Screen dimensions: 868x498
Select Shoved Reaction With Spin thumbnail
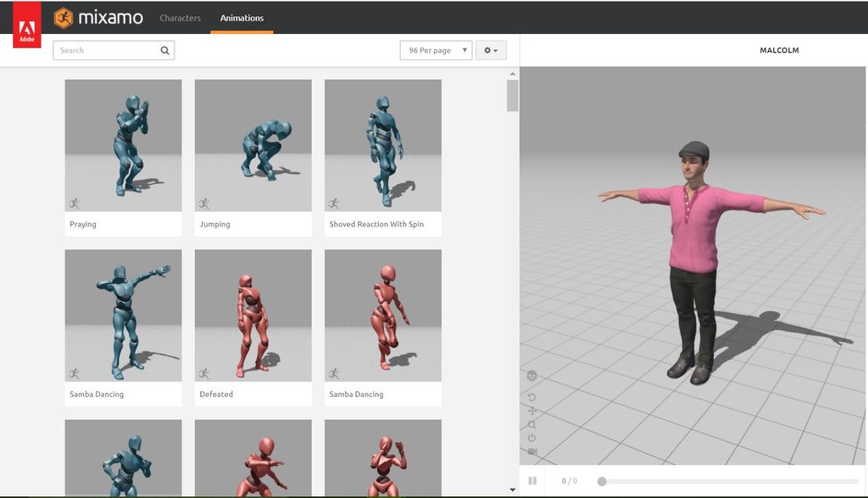[x=383, y=145]
